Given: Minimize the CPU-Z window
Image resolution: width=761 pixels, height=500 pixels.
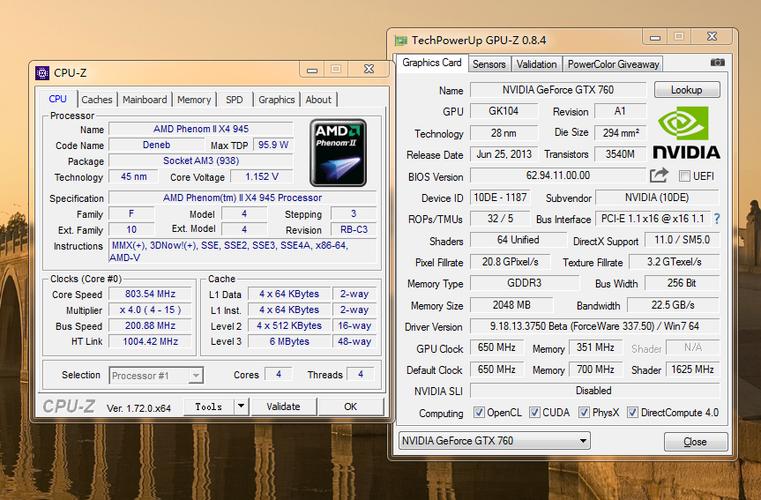Looking at the screenshot, I should (312, 70).
